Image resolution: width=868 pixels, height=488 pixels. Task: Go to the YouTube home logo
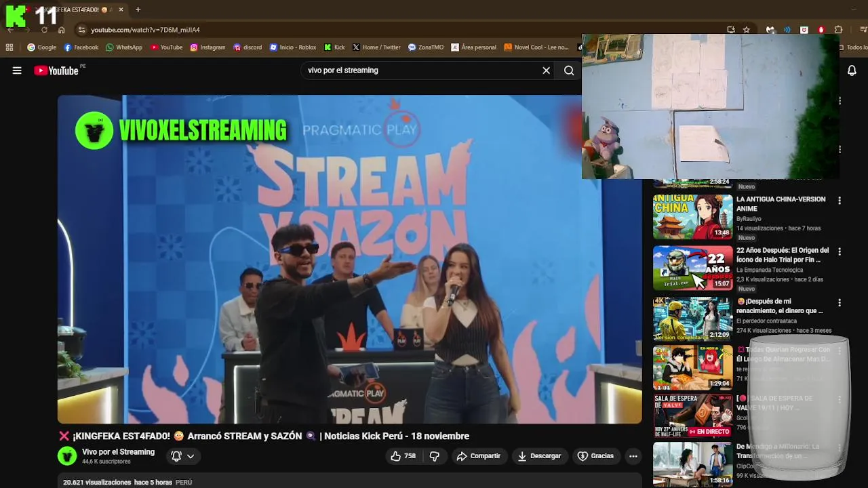(x=56, y=70)
